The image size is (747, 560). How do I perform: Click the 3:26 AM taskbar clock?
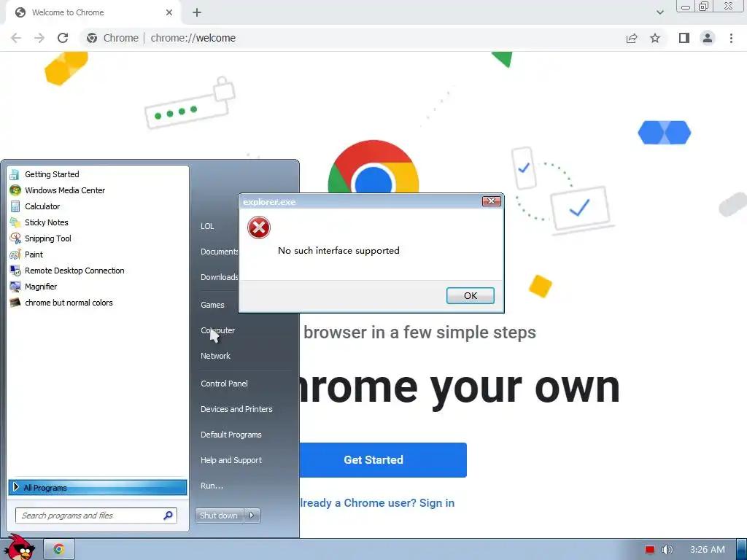tap(707, 550)
